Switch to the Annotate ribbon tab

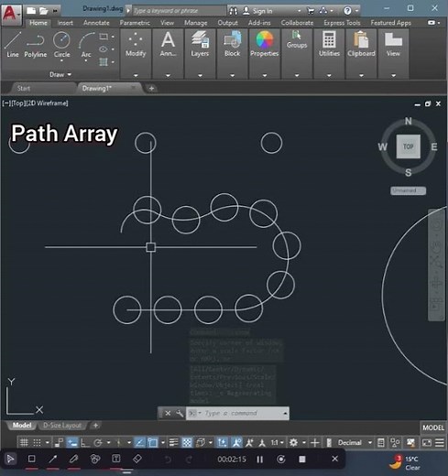(96, 23)
